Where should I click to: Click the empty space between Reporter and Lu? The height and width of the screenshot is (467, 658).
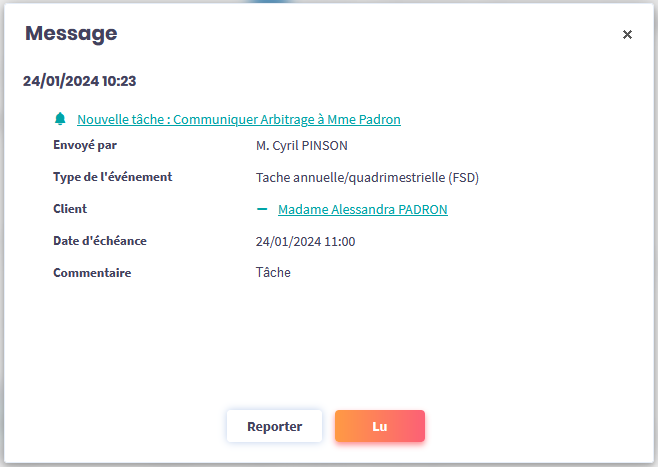pyautogui.click(x=328, y=426)
